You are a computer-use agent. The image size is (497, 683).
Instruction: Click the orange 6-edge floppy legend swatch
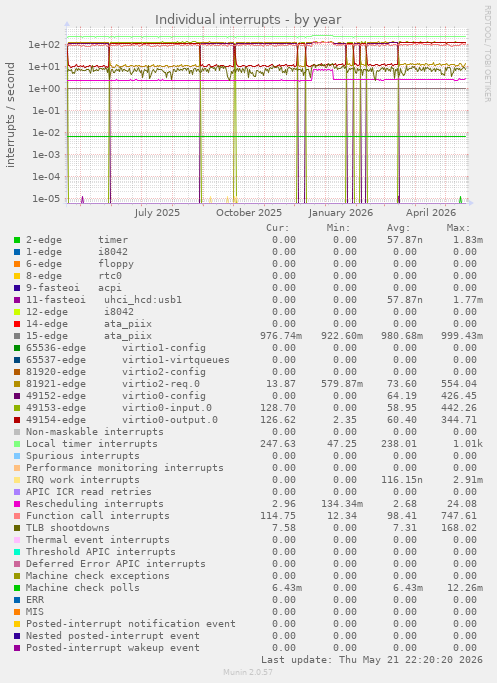coord(17,264)
